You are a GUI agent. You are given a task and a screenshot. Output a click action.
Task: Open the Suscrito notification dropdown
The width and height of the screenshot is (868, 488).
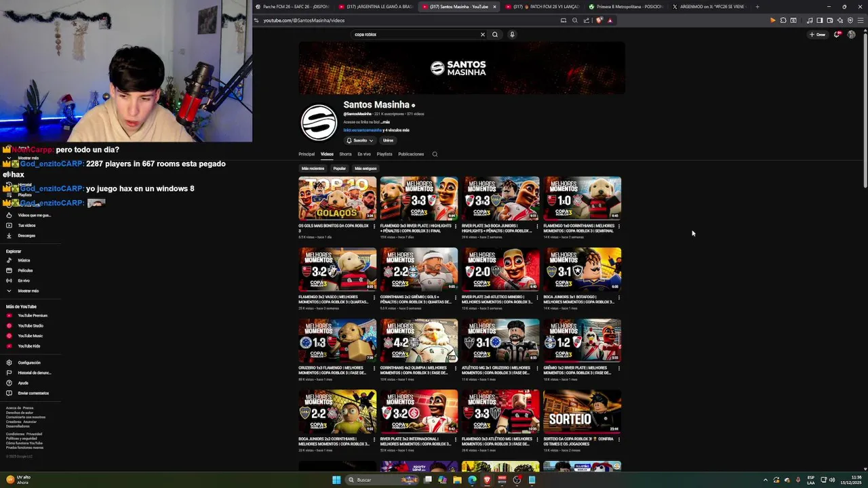click(x=360, y=140)
